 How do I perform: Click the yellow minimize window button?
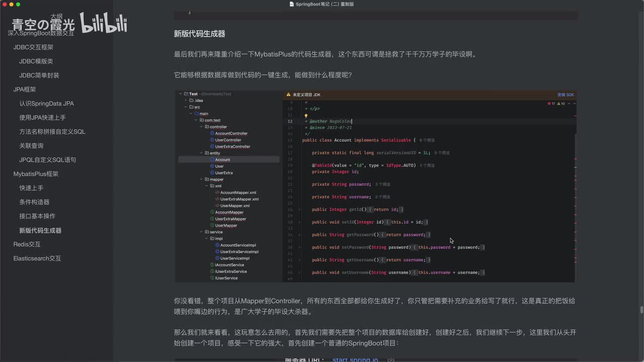click(11, 4)
